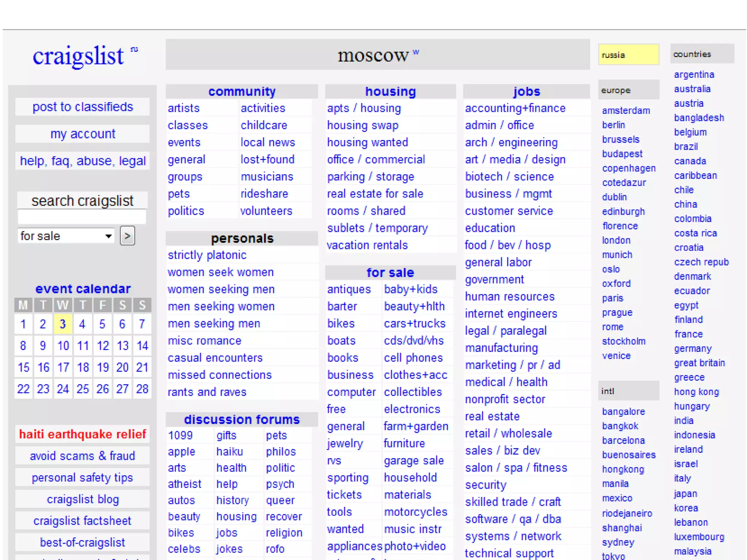
Task: Open 'avoid scams & fraud' link
Action: [83, 456]
